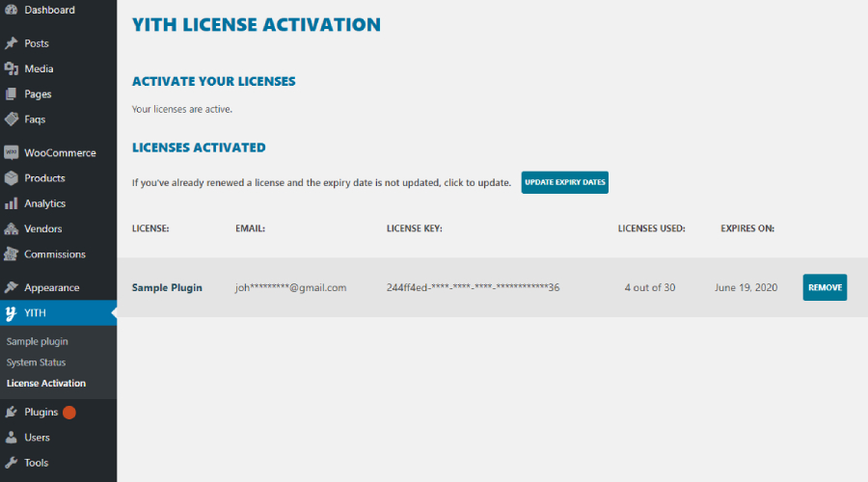
Task: Click the masked license key 244ff4ed
Action: pos(473,287)
